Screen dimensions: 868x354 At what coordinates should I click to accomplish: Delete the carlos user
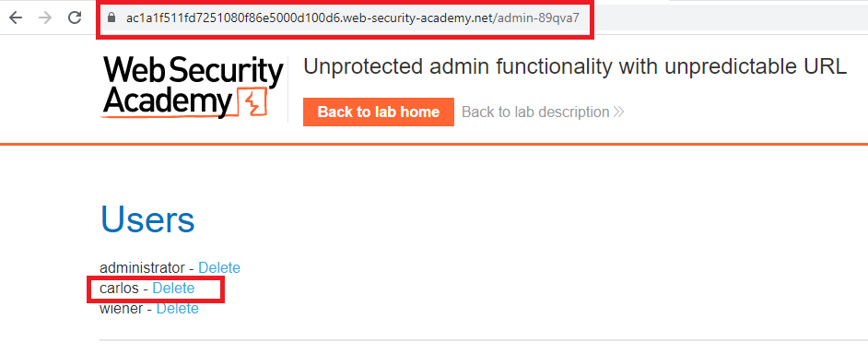tap(173, 288)
